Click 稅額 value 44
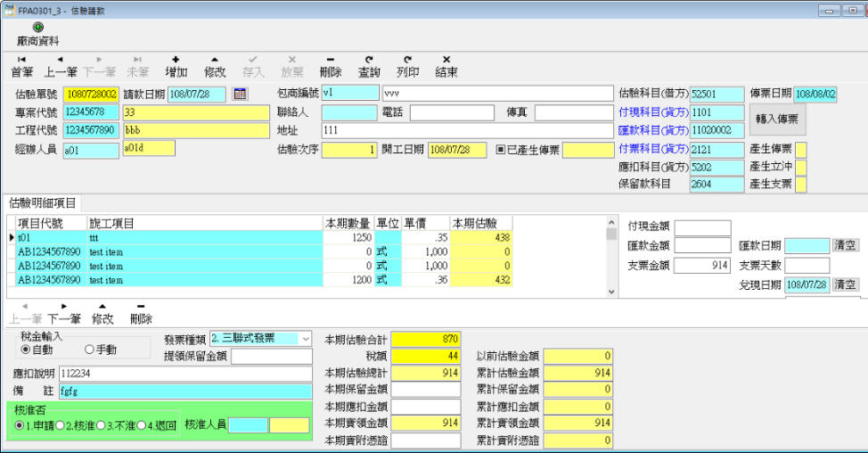The height and width of the screenshot is (453, 868). [x=426, y=356]
